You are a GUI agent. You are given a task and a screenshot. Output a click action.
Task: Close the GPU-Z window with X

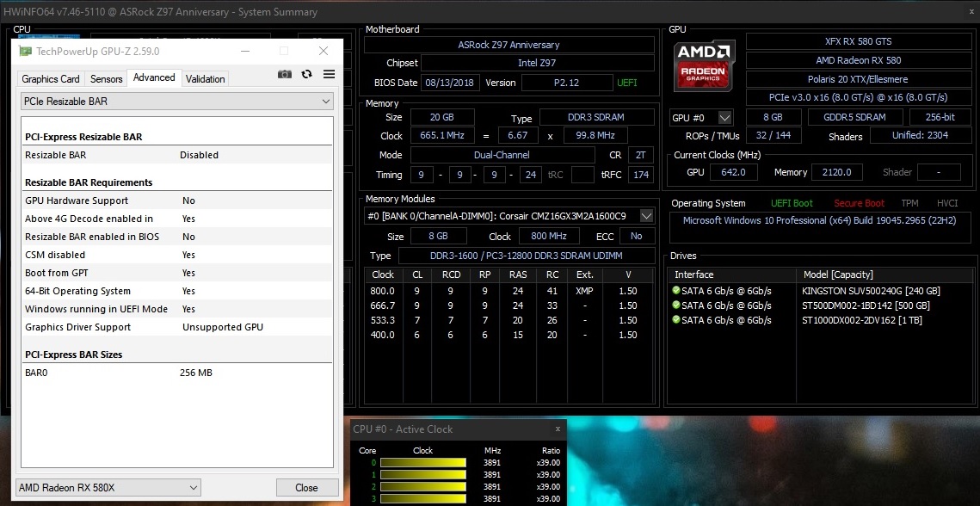[324, 52]
